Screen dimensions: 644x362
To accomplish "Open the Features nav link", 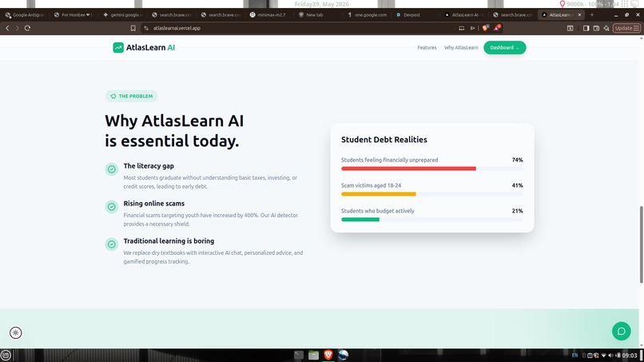I will tap(427, 48).
